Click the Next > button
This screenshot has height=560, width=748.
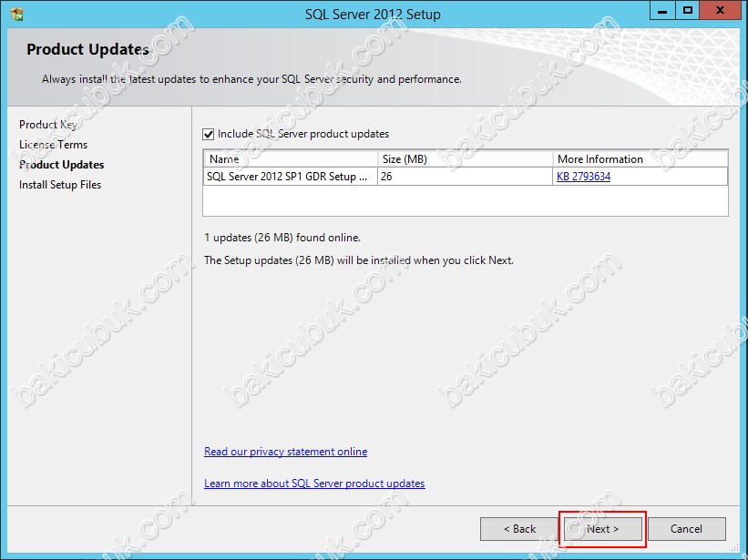(602, 529)
